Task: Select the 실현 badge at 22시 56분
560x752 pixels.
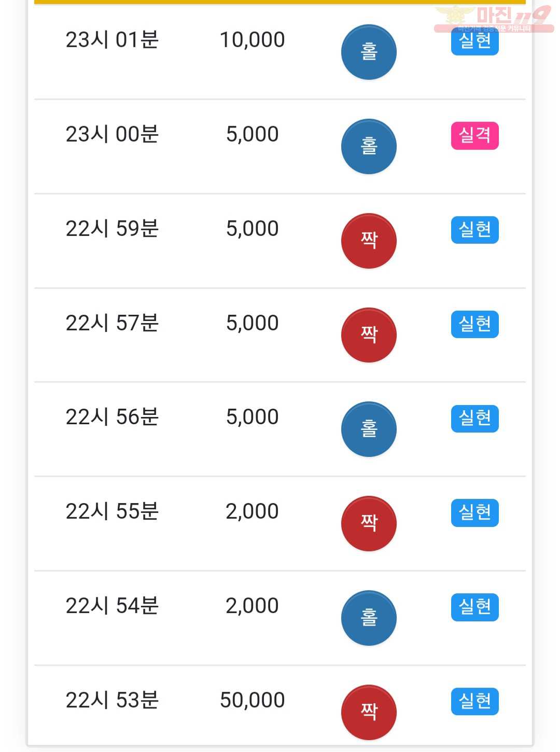Action: pos(475,419)
